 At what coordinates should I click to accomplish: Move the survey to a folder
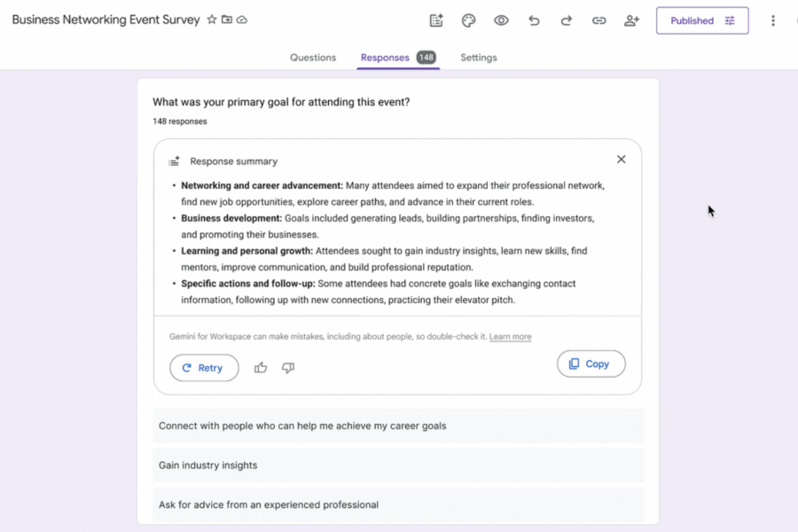pos(225,19)
